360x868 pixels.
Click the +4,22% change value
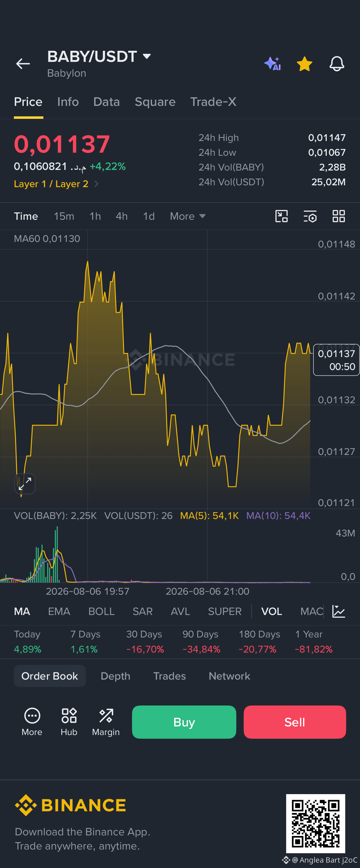click(x=108, y=167)
